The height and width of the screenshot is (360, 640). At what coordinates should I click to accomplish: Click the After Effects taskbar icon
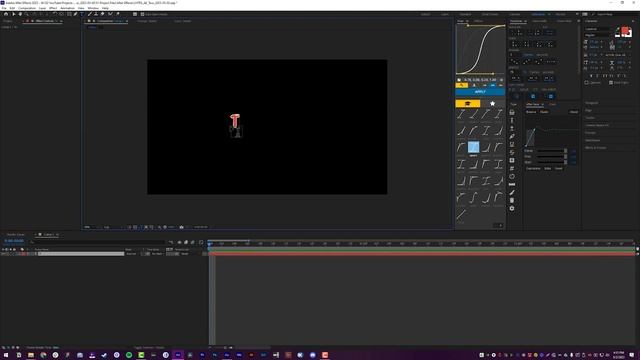coord(178,355)
